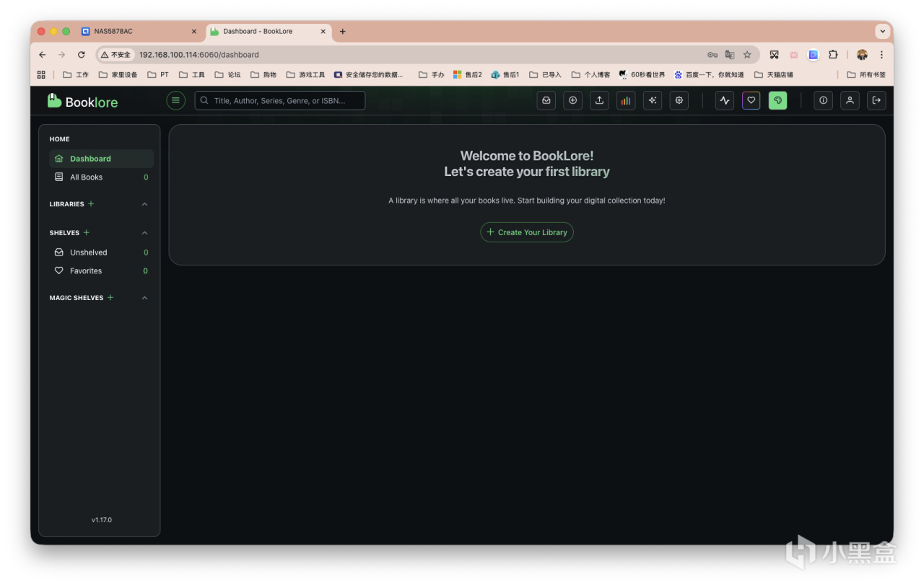Click the 不安全 site security chip
The height and width of the screenshot is (585, 924).
(x=116, y=55)
